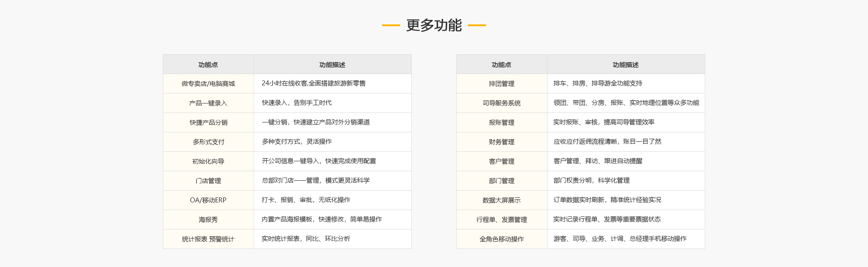Click the 报账管理 feature name
This screenshot has width=868, height=267.
pyautogui.click(x=501, y=122)
